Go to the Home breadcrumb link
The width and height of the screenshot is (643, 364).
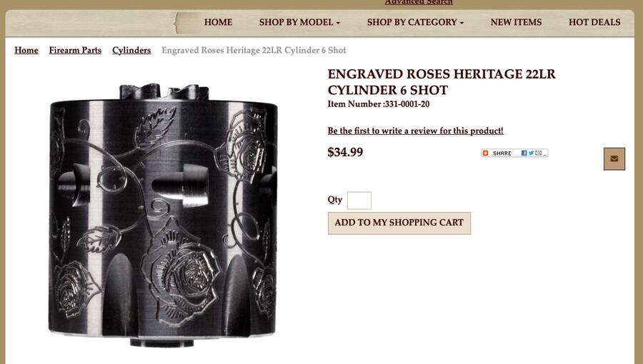[26, 51]
